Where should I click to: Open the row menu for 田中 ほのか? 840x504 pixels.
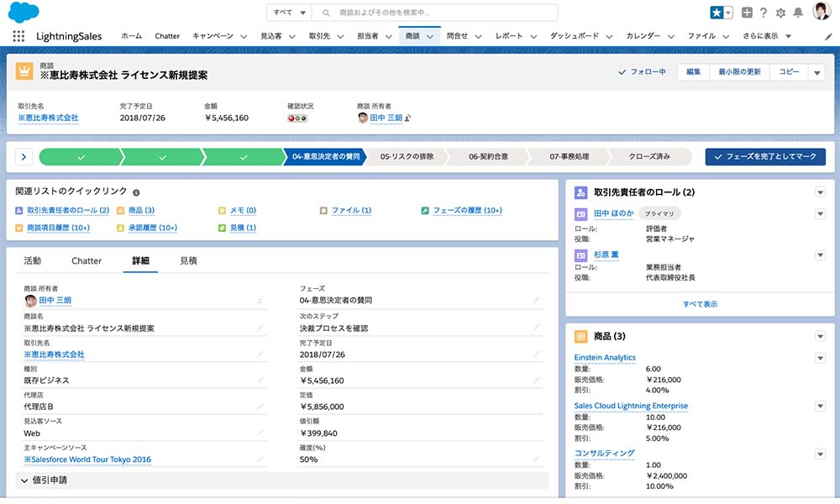(820, 213)
